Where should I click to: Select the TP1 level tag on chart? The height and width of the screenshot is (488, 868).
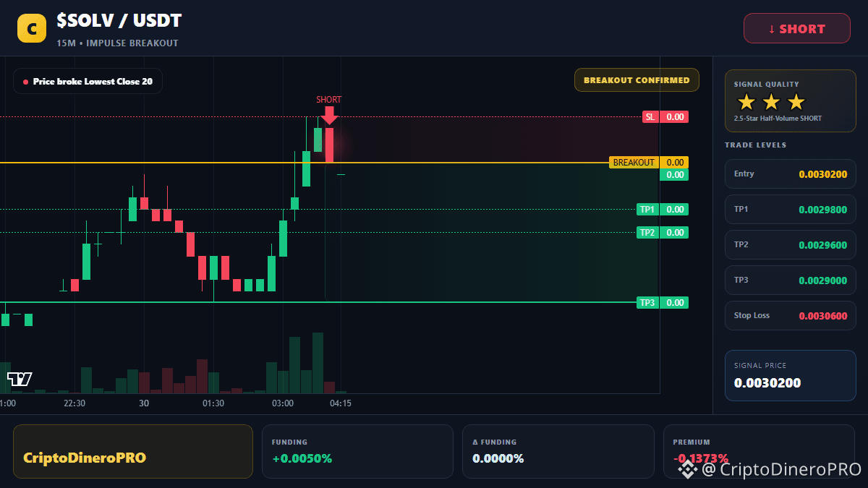click(647, 210)
